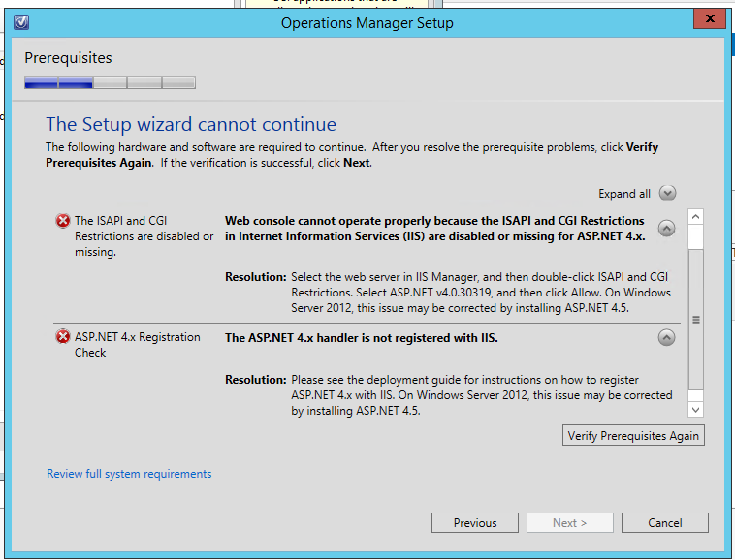Viewport: 735px width, 560px height.
Task: Go back with the Previous button
Action: point(475,522)
